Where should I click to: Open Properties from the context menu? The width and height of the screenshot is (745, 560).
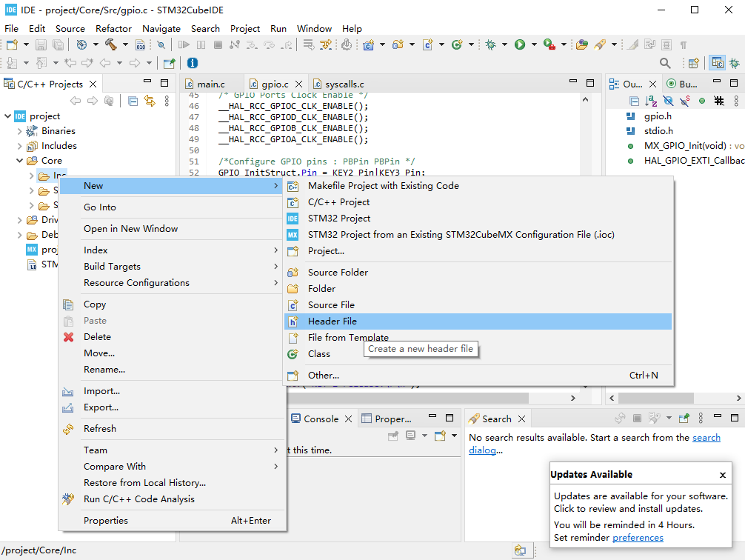172,521
